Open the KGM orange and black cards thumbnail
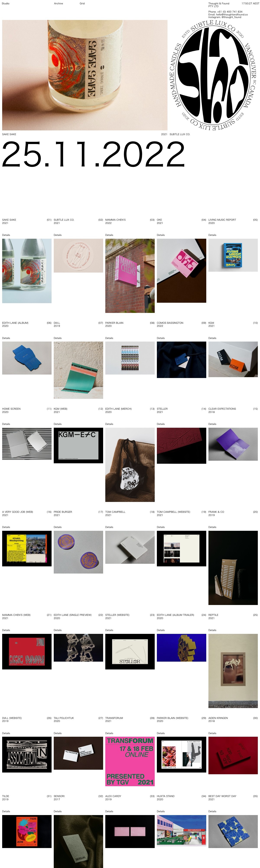 coord(233,359)
